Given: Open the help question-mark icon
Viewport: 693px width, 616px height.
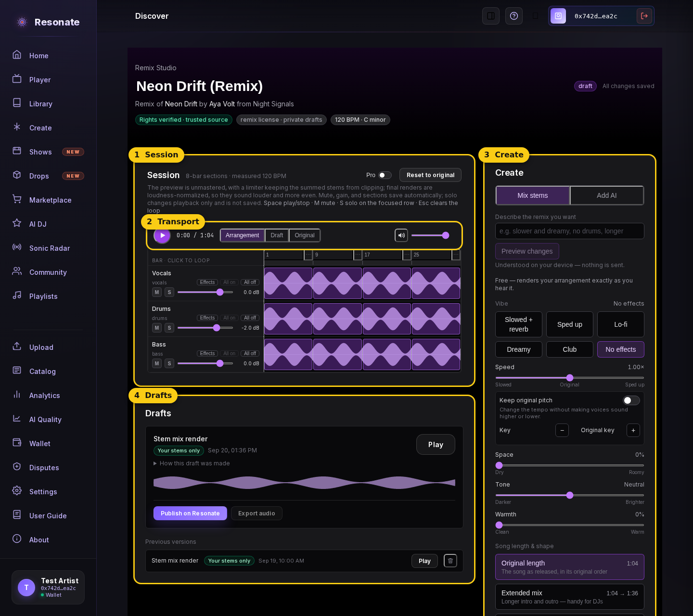Looking at the screenshot, I should (x=514, y=16).
